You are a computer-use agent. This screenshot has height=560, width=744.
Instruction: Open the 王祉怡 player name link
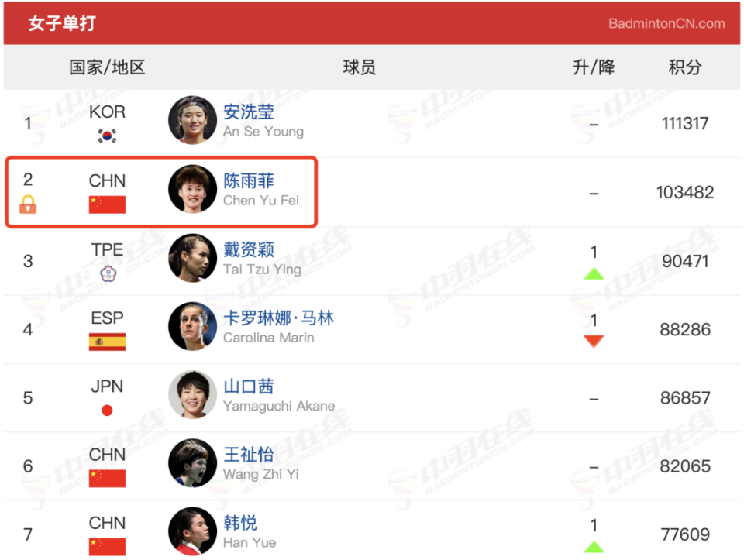tap(249, 454)
